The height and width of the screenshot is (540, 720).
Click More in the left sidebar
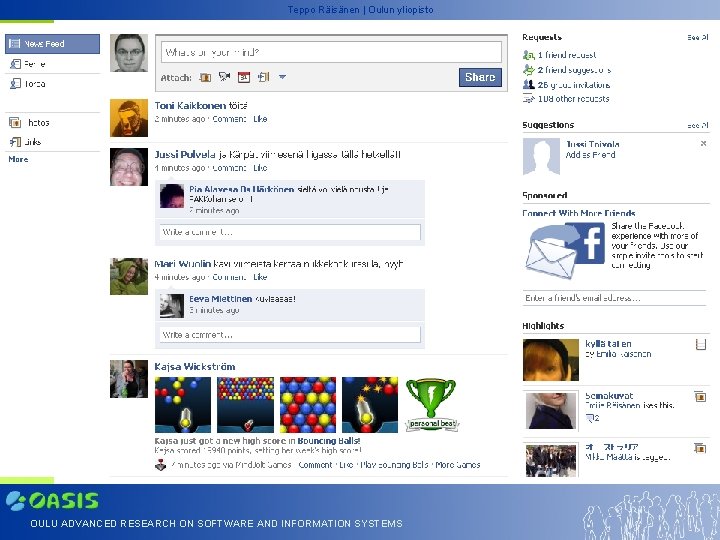coord(18,159)
